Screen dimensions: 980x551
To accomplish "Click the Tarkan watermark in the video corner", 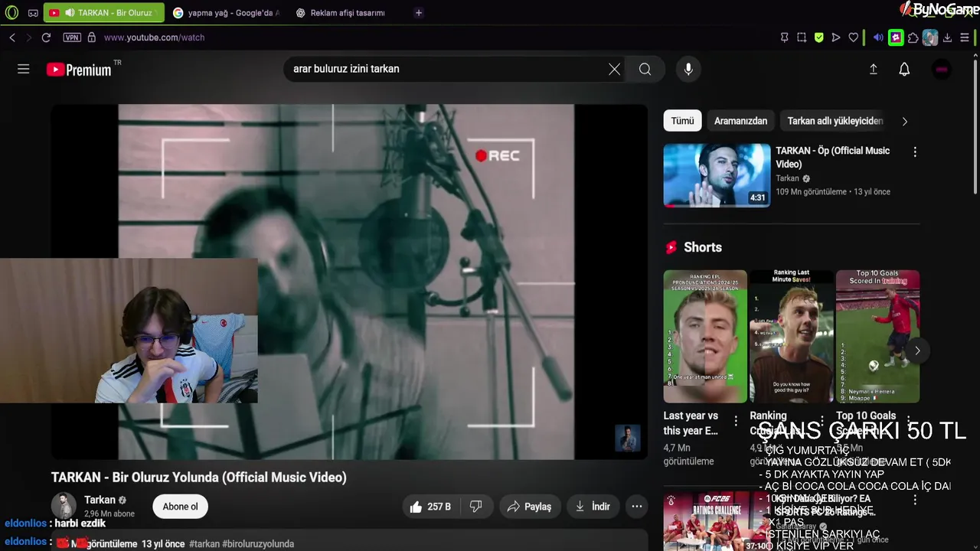I will point(628,439).
